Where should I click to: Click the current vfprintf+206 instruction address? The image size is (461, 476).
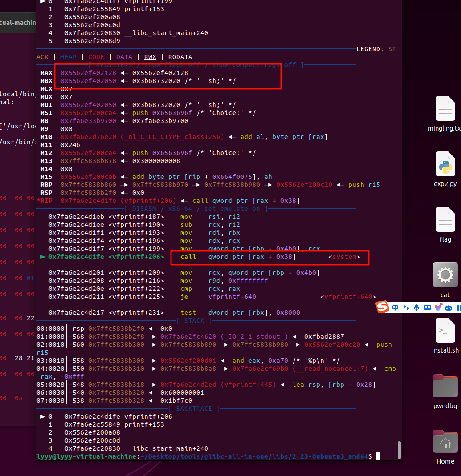point(76,257)
